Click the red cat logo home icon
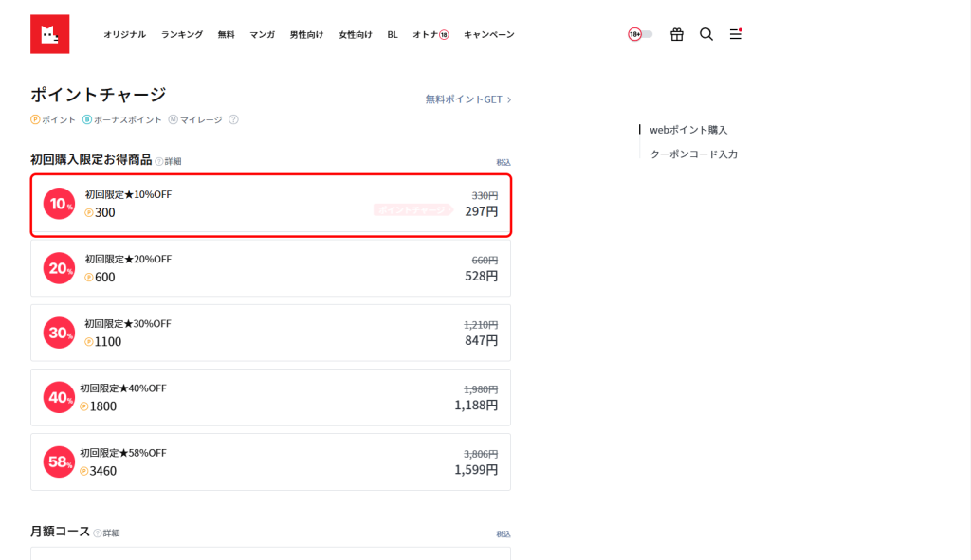971x560 pixels. pos(49,34)
